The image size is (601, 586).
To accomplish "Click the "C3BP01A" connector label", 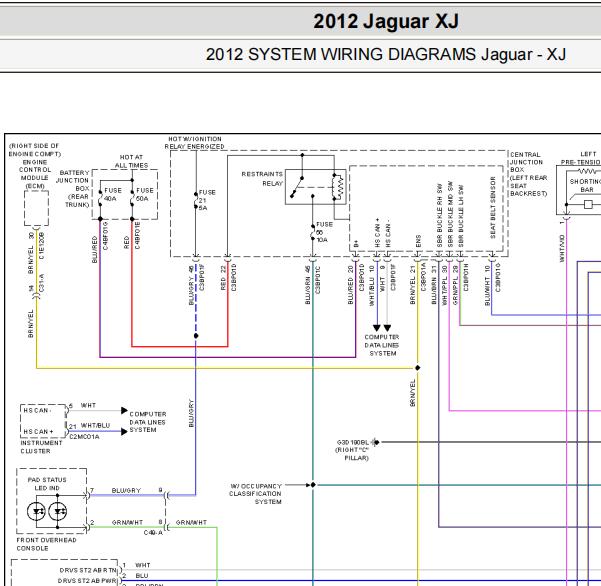I will coord(424,277).
